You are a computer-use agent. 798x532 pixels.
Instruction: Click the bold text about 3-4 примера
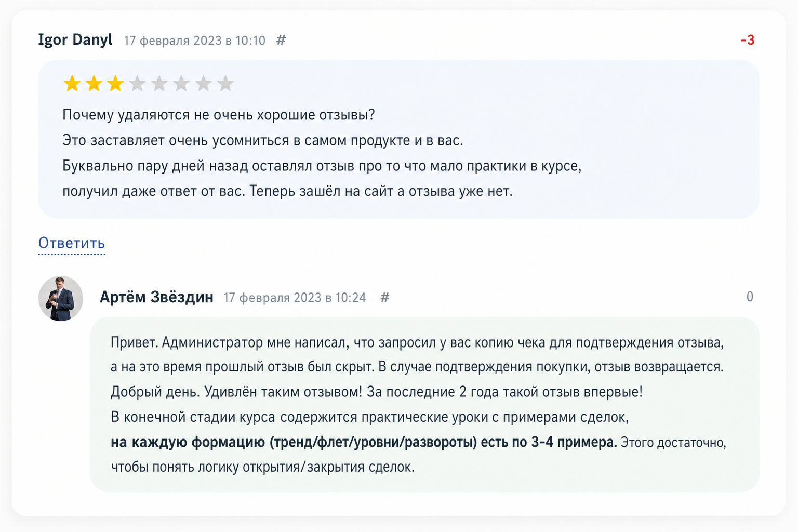[364, 442]
